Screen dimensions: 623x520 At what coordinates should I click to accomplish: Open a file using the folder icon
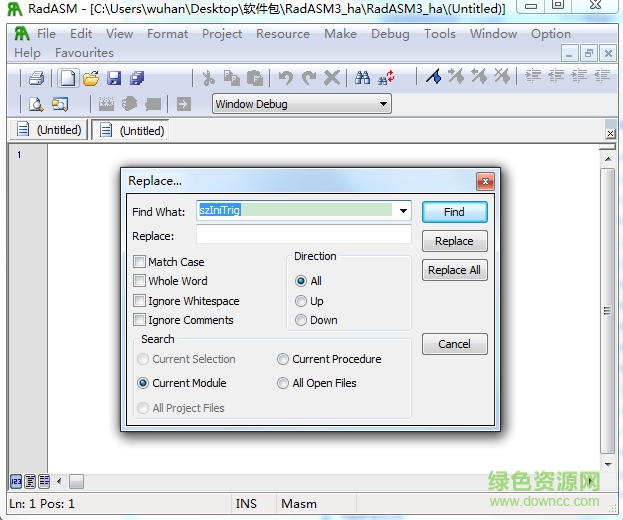[91, 78]
